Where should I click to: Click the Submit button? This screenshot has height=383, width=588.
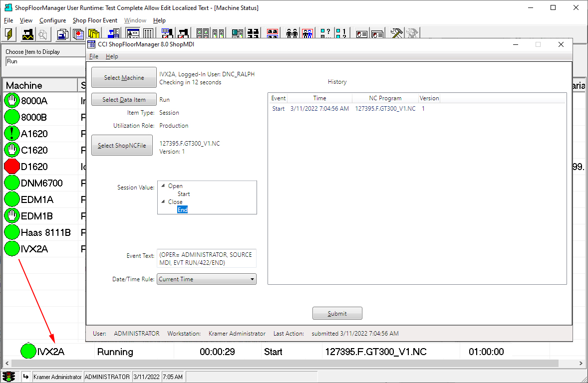point(337,313)
